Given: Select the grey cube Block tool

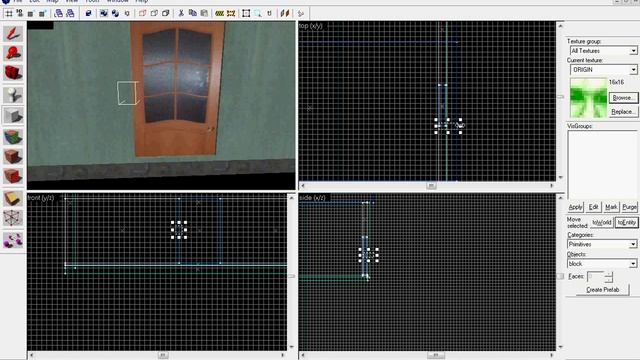Looking at the screenshot, I should [13, 116].
